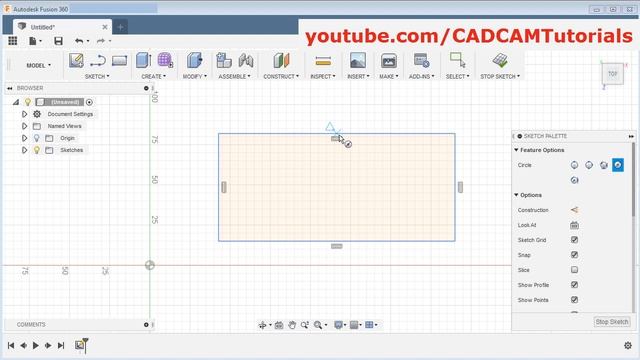The height and width of the screenshot is (360, 640).
Task: Redo the last action
Action: [100, 40]
